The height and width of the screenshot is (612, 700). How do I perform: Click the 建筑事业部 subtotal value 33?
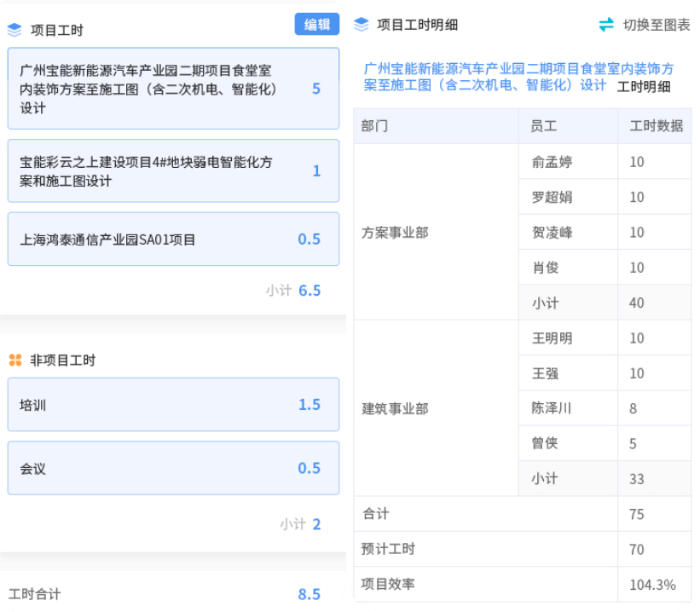[x=637, y=479]
